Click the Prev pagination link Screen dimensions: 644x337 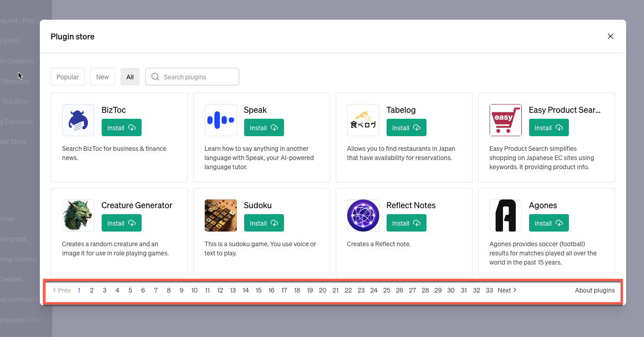[62, 290]
